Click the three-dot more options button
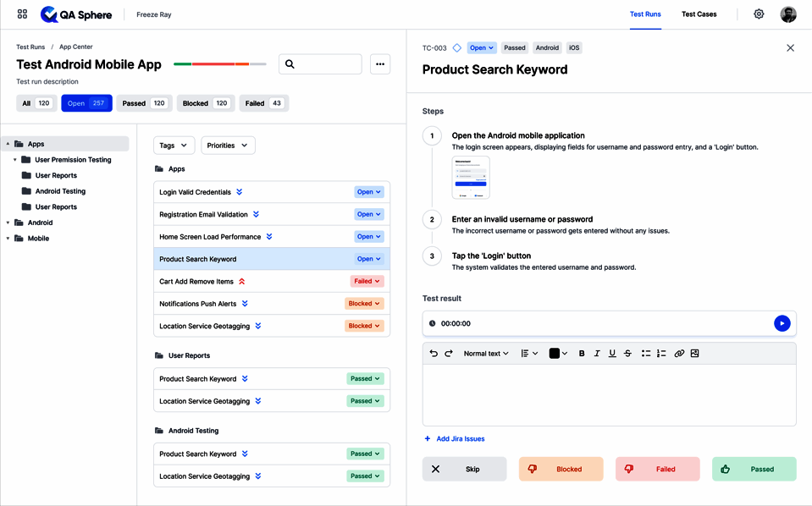 click(380, 64)
